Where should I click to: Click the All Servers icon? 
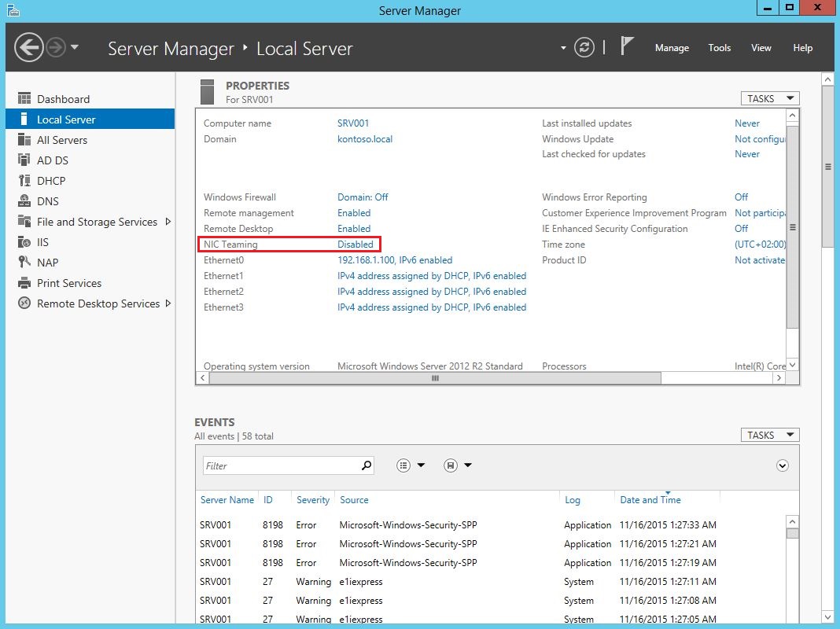[x=24, y=140]
